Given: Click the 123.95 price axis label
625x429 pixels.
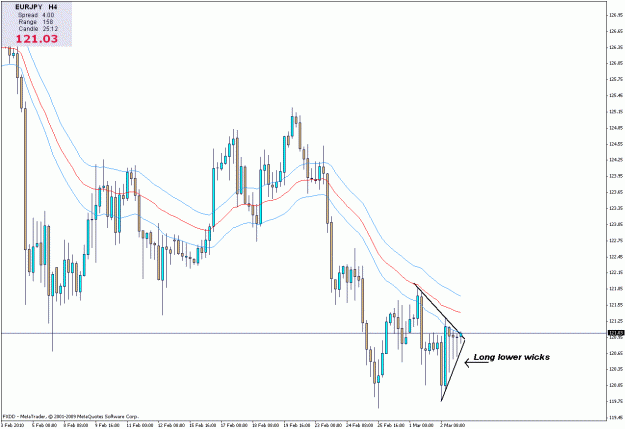Looking at the screenshot, I should tap(616, 176).
